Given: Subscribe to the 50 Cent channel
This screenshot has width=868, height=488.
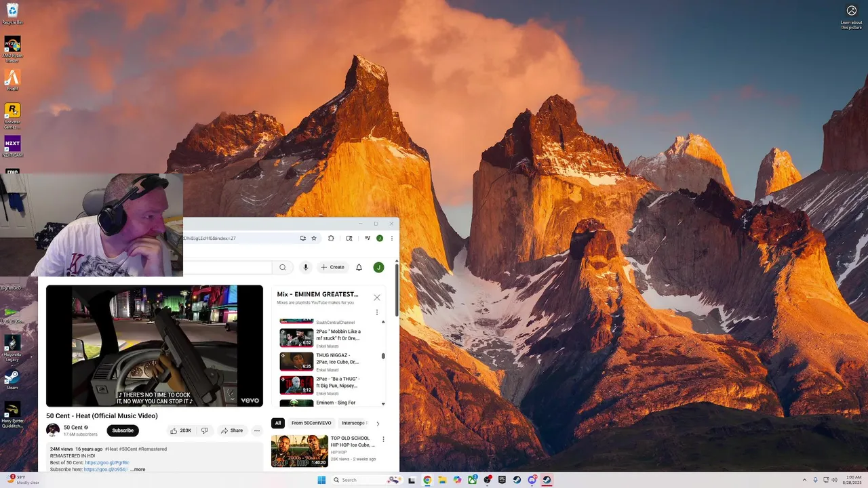Looking at the screenshot, I should click(123, 430).
